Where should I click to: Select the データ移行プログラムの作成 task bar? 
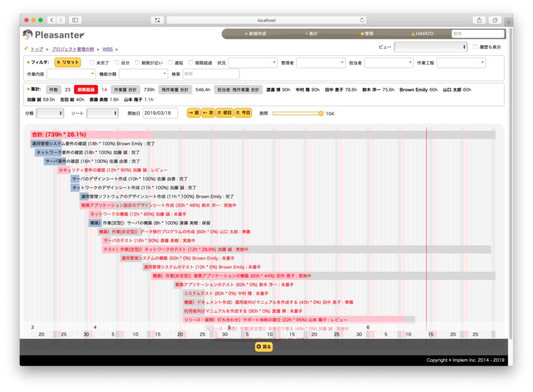click(x=119, y=232)
